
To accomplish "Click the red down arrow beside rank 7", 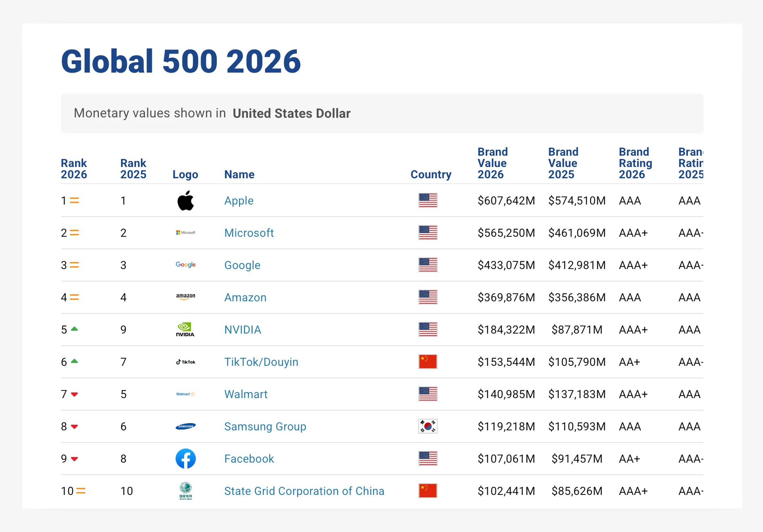I will coord(74,394).
